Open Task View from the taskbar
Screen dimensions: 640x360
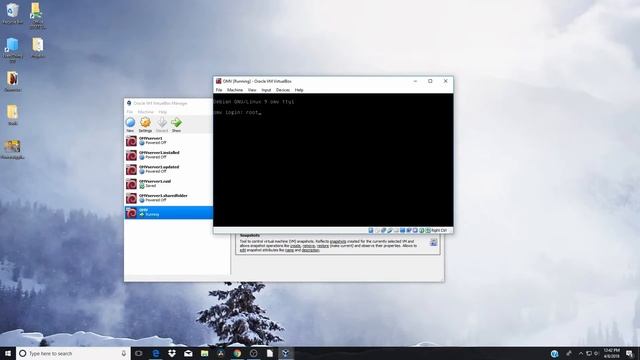click(x=139, y=353)
